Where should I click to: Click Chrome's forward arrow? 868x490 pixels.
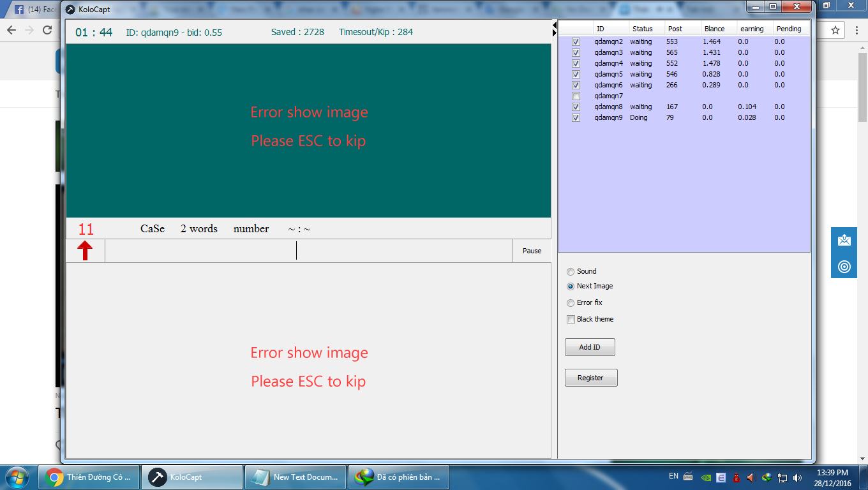click(x=29, y=30)
